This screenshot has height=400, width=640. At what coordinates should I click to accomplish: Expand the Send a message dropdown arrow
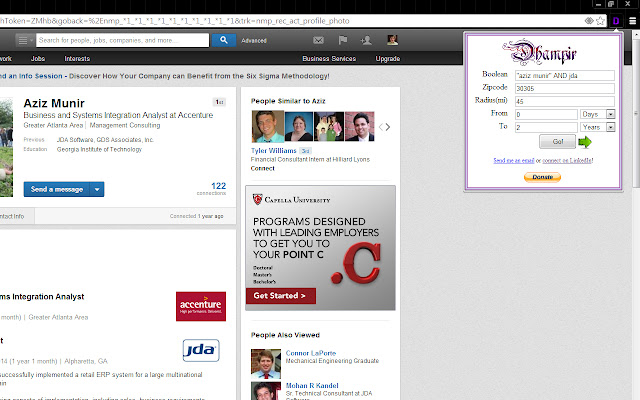pos(97,189)
